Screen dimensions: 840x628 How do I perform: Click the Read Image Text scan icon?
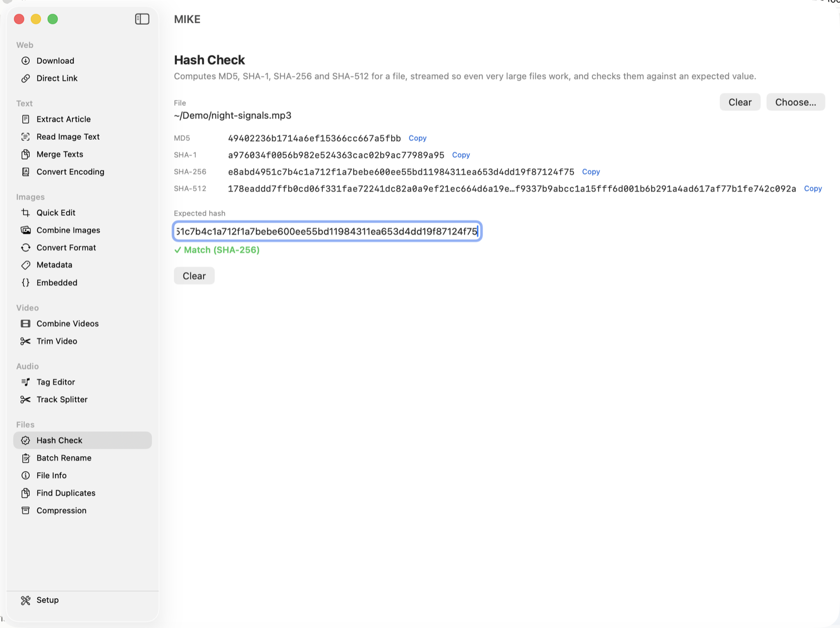pos(25,137)
